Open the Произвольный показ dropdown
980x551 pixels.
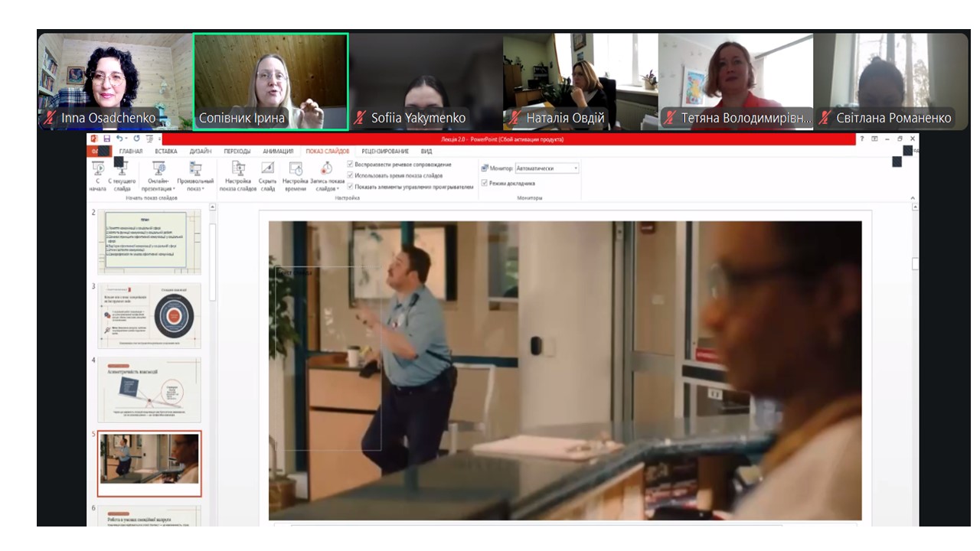195,176
